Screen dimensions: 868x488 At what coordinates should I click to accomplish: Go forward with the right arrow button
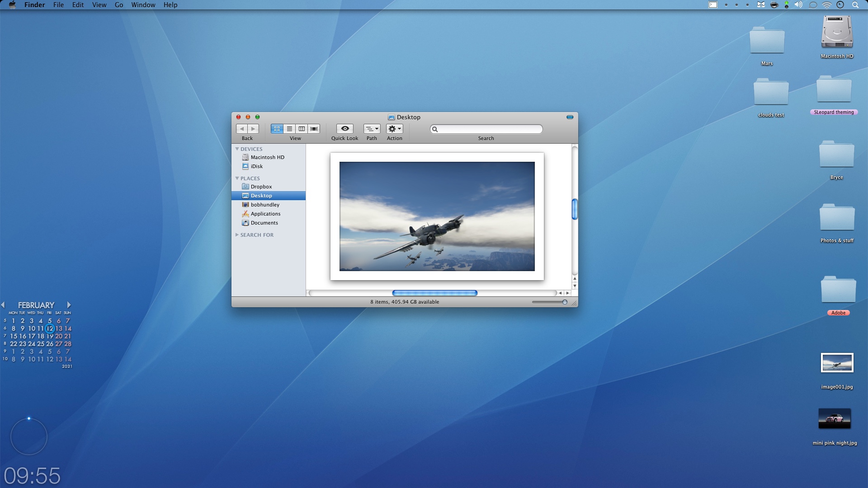(253, 129)
